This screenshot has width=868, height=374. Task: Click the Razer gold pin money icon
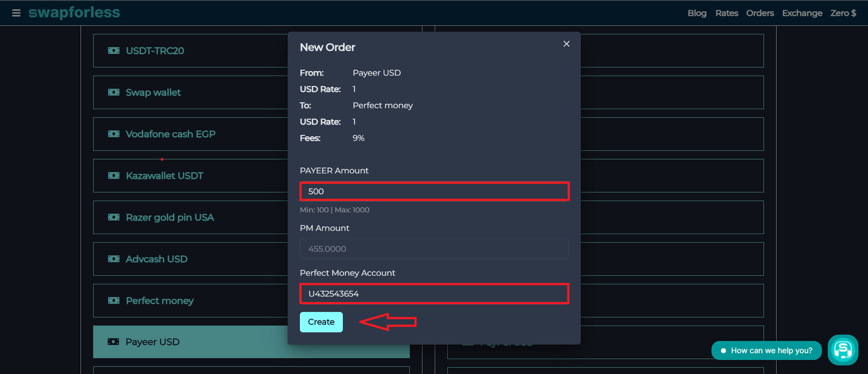(114, 217)
